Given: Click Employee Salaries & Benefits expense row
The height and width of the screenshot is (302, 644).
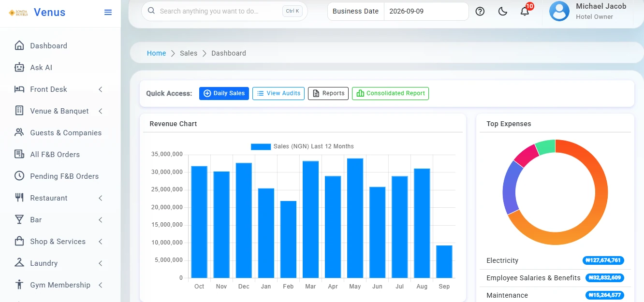Looking at the screenshot, I should (x=555, y=278).
